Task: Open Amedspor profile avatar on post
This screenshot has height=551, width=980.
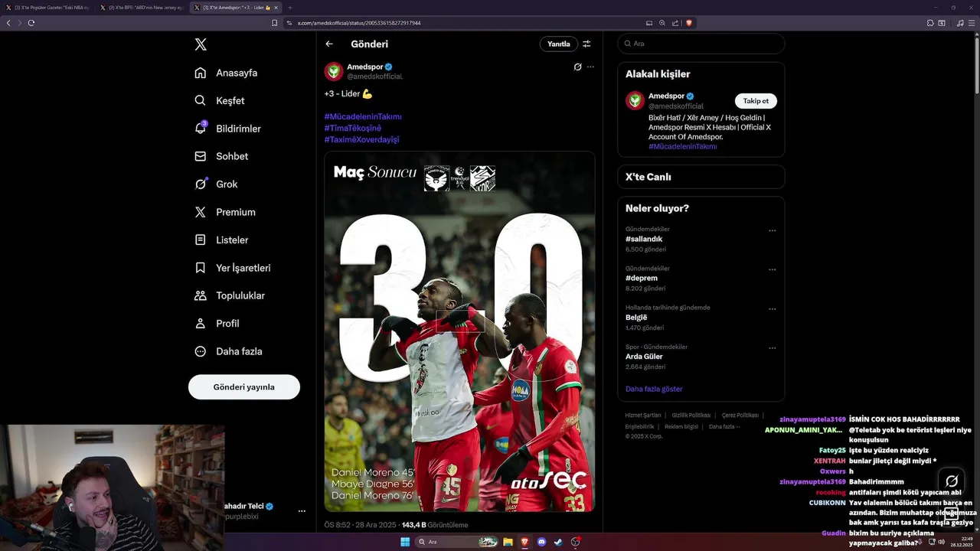Action: click(x=334, y=72)
